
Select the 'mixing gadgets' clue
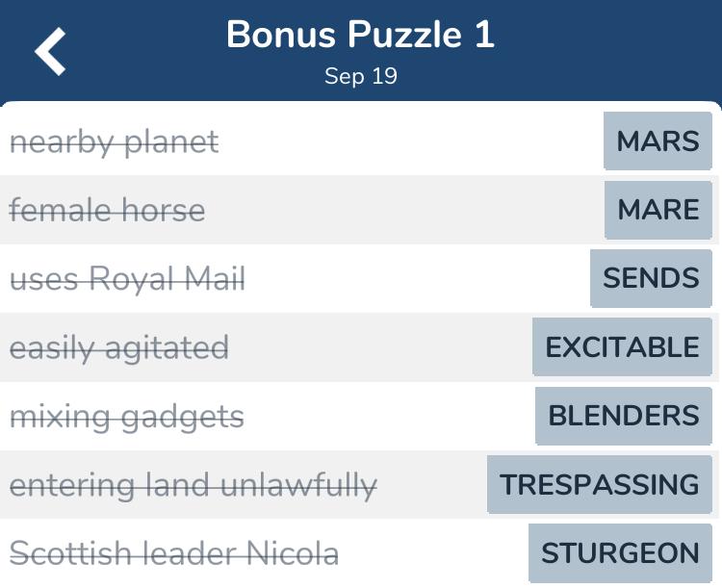coord(127,417)
